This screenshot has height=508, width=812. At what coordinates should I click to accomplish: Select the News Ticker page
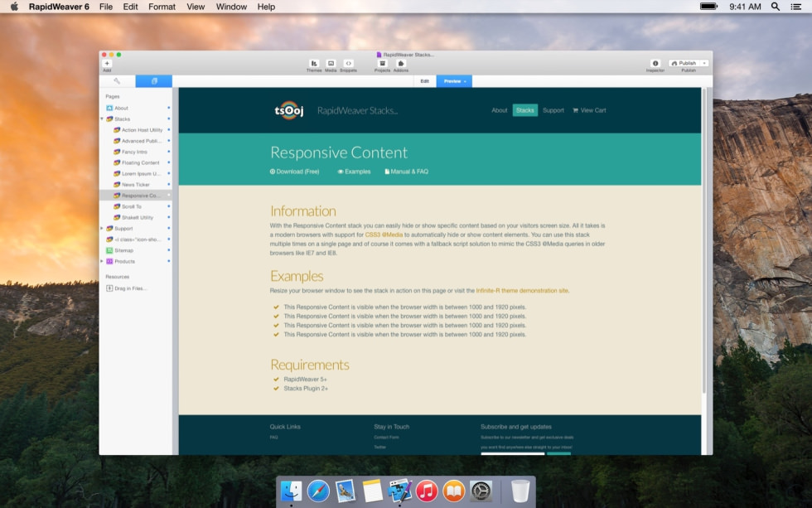tap(136, 185)
